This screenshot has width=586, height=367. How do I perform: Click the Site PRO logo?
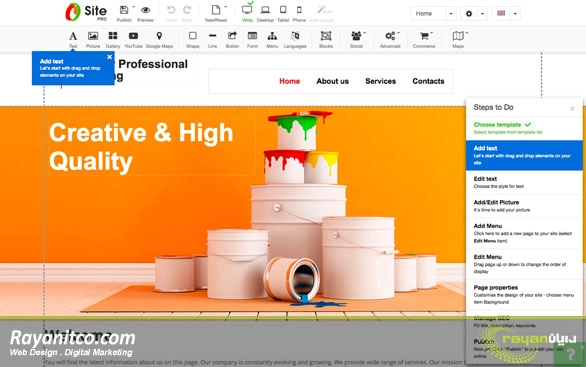click(86, 12)
